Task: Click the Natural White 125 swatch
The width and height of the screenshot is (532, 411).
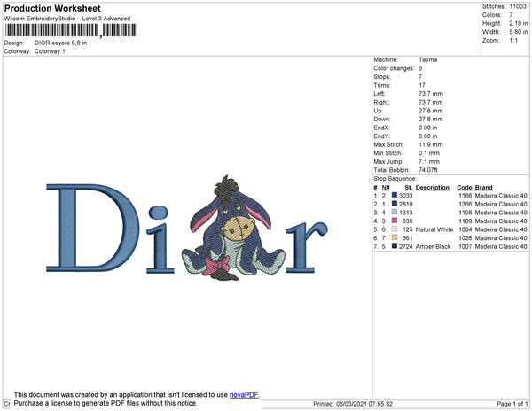Action: tap(395, 229)
